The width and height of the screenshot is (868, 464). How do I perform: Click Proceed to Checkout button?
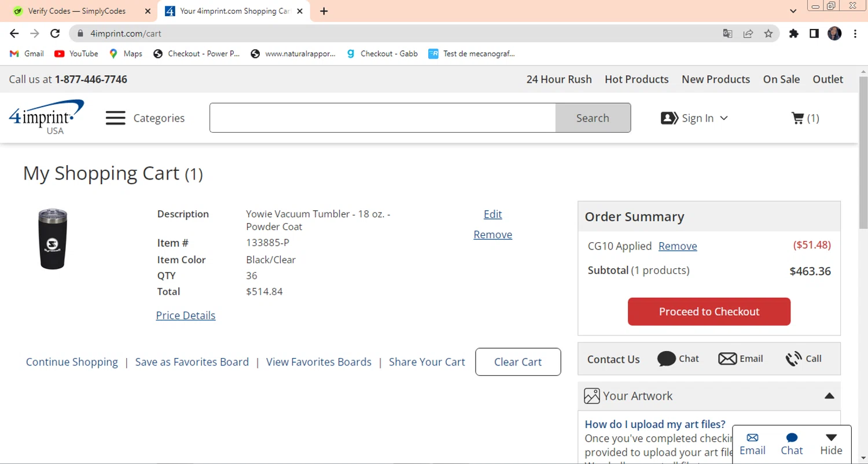(x=709, y=312)
